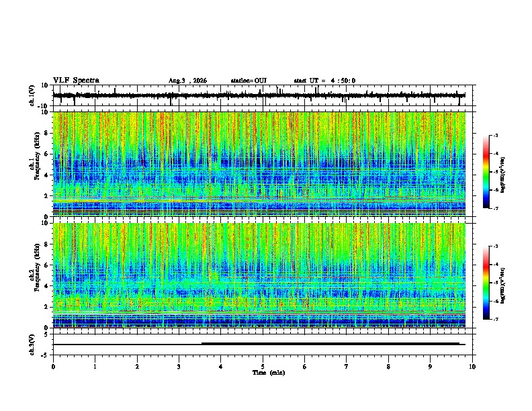Click the time axis tick label "8"

tap(388, 367)
